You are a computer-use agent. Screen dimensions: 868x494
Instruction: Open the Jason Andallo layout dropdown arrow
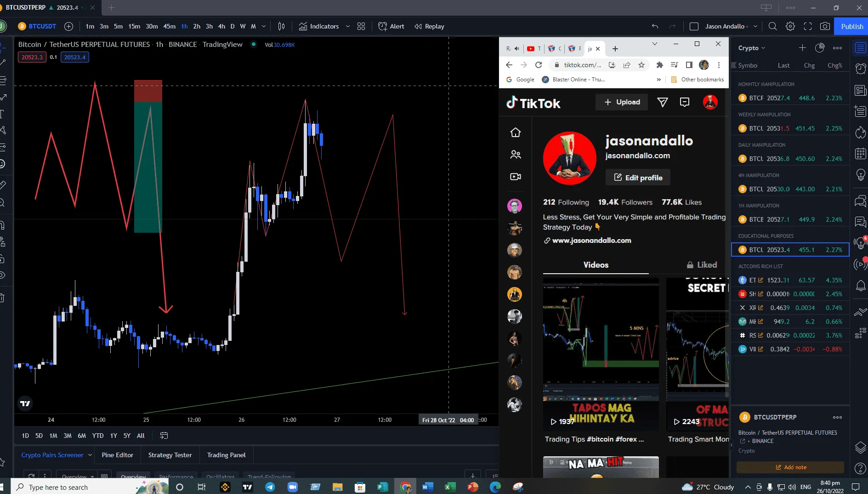pos(755,26)
